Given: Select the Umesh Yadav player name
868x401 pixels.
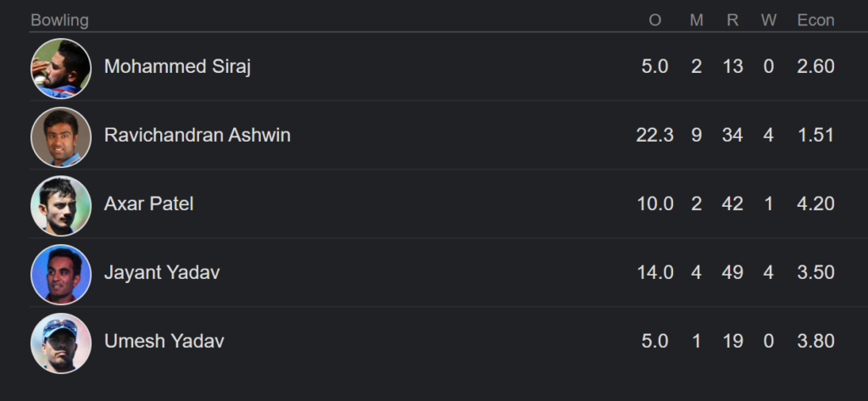Looking at the screenshot, I should 164,341.
